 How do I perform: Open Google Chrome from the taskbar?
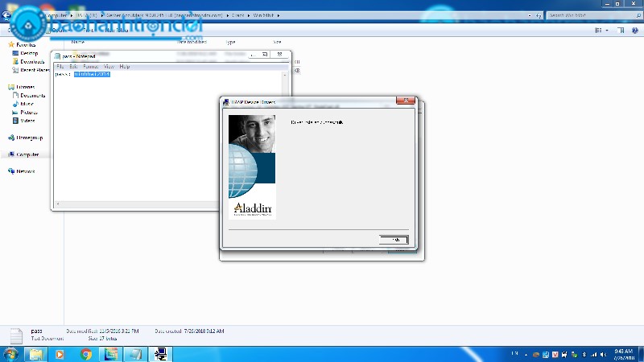click(x=86, y=354)
